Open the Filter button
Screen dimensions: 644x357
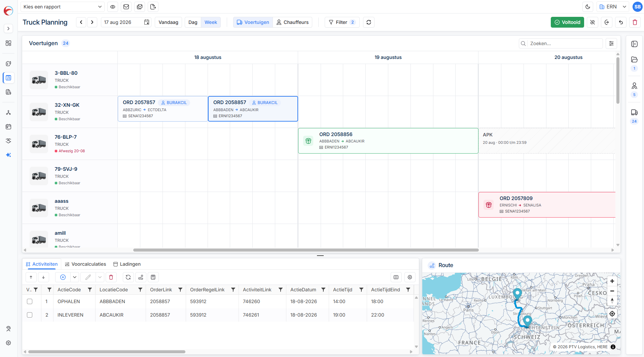(342, 22)
